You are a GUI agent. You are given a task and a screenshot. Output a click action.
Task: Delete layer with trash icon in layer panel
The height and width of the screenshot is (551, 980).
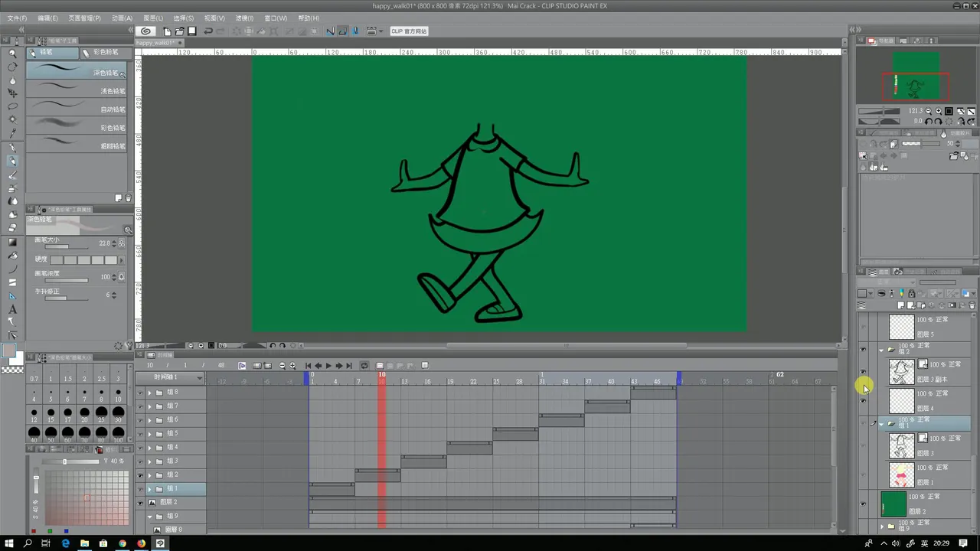972,305
